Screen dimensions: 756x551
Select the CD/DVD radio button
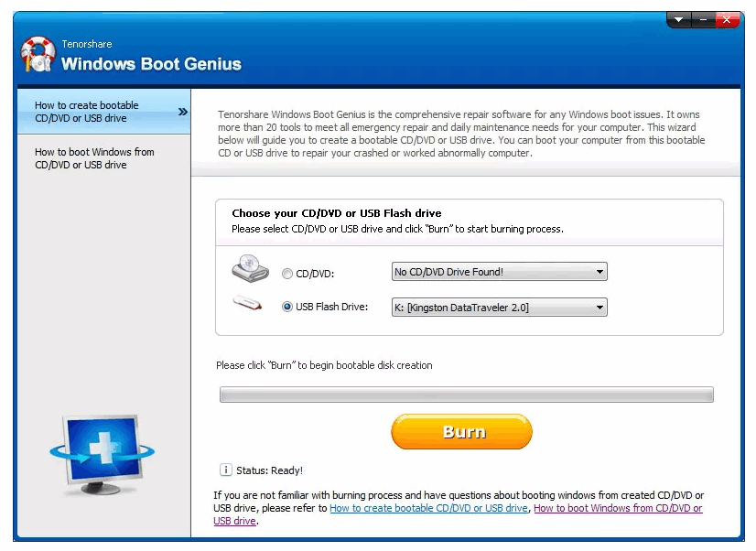(287, 274)
